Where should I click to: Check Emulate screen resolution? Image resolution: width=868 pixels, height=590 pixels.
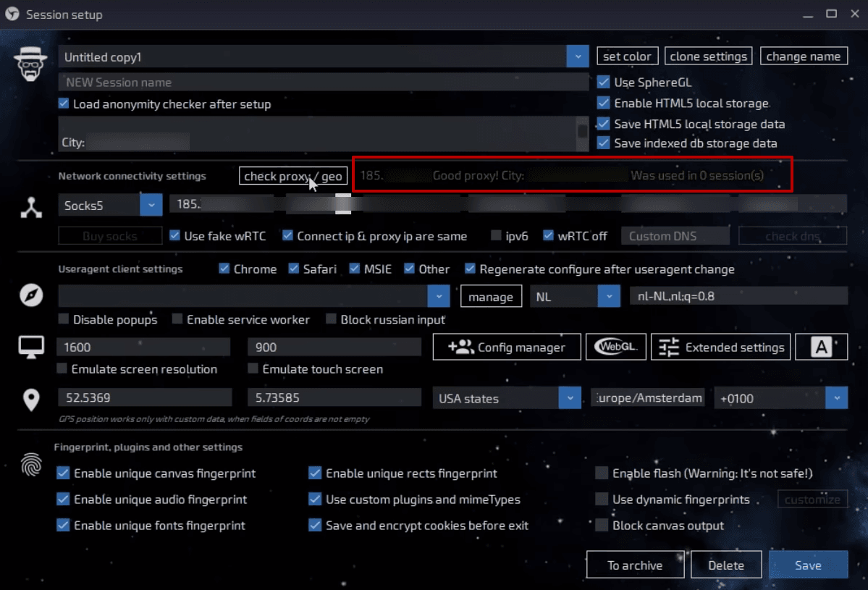click(62, 368)
